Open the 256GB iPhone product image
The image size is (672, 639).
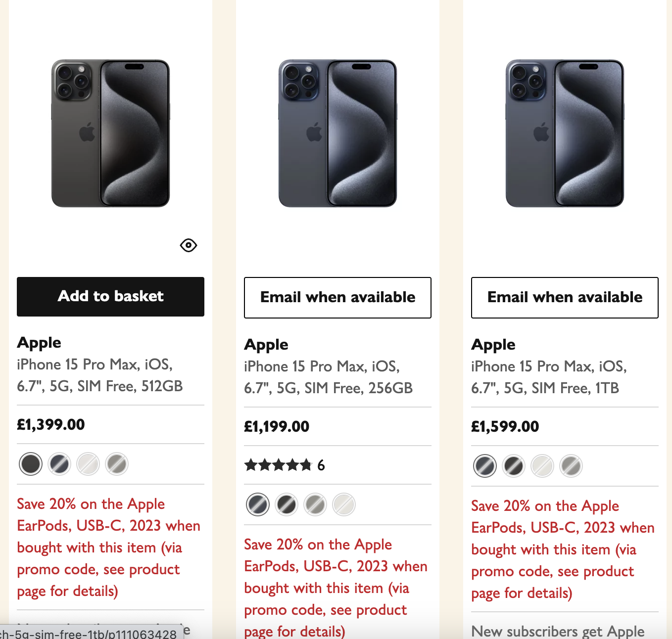337,134
